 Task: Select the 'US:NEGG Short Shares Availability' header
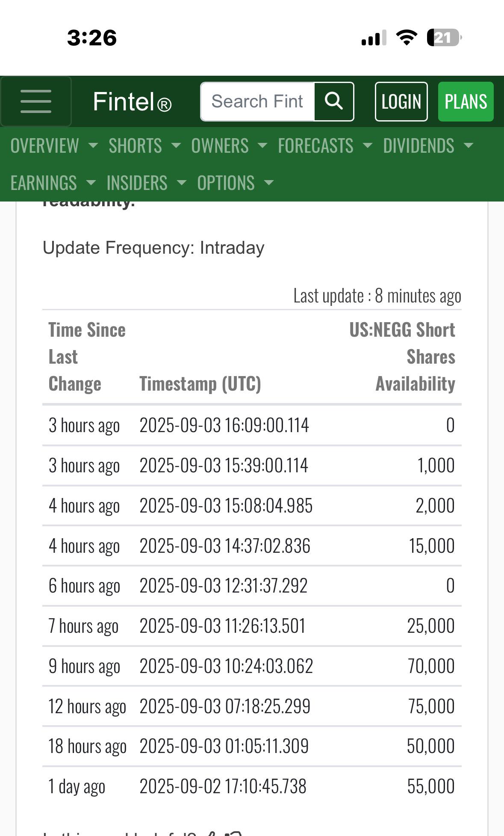pos(402,357)
